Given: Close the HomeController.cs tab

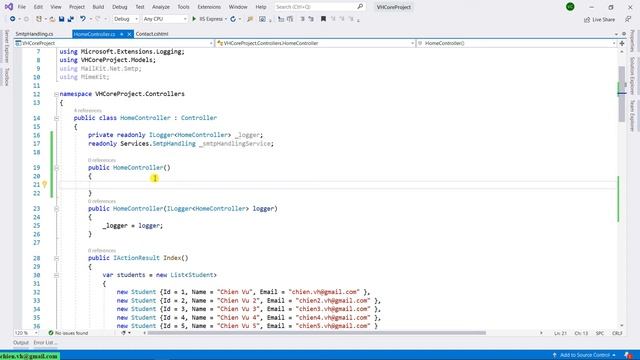Looking at the screenshot, I should click(129, 34).
